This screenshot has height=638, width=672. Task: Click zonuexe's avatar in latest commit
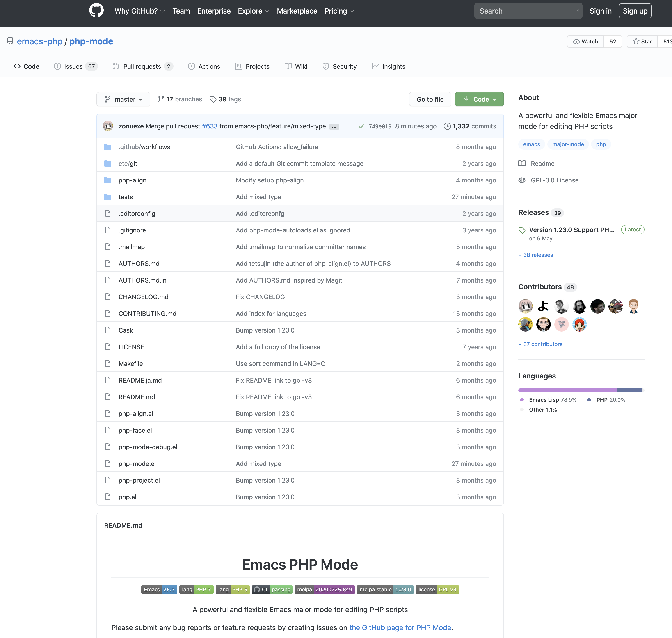(108, 126)
